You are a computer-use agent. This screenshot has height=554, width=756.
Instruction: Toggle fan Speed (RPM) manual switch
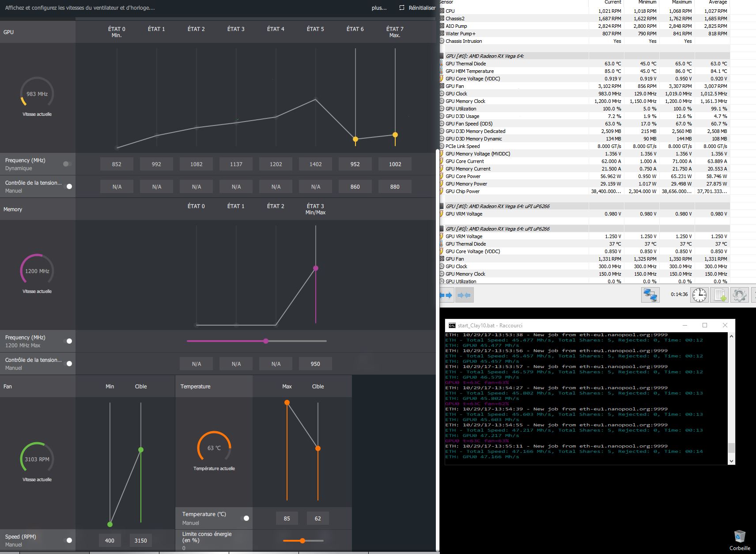(x=69, y=540)
